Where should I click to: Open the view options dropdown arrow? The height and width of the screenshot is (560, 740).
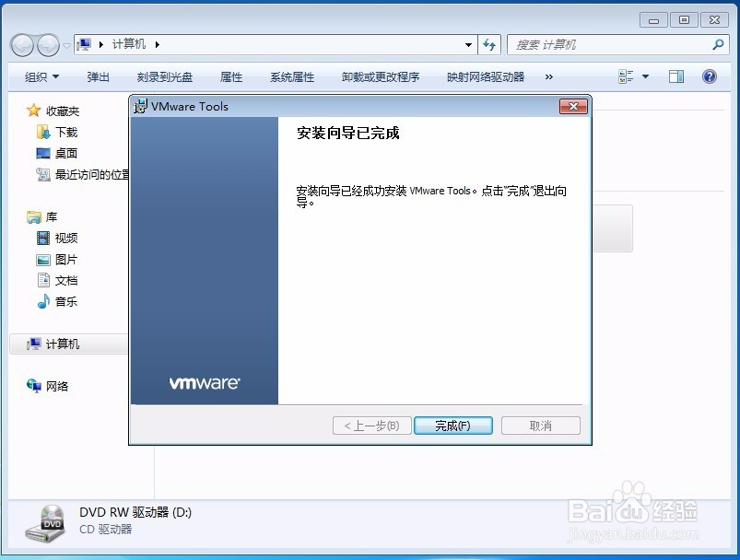pos(645,76)
